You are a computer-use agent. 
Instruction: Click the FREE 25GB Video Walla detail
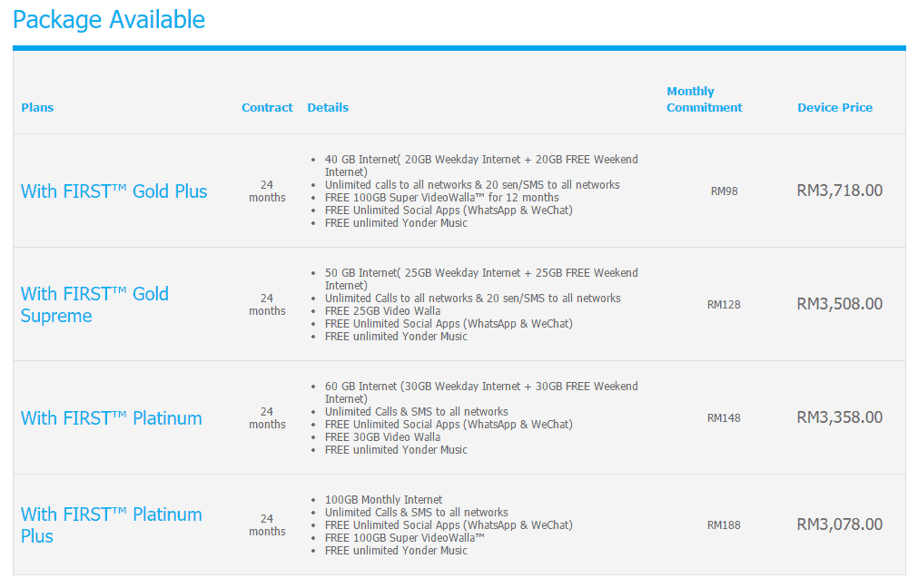pos(383,311)
